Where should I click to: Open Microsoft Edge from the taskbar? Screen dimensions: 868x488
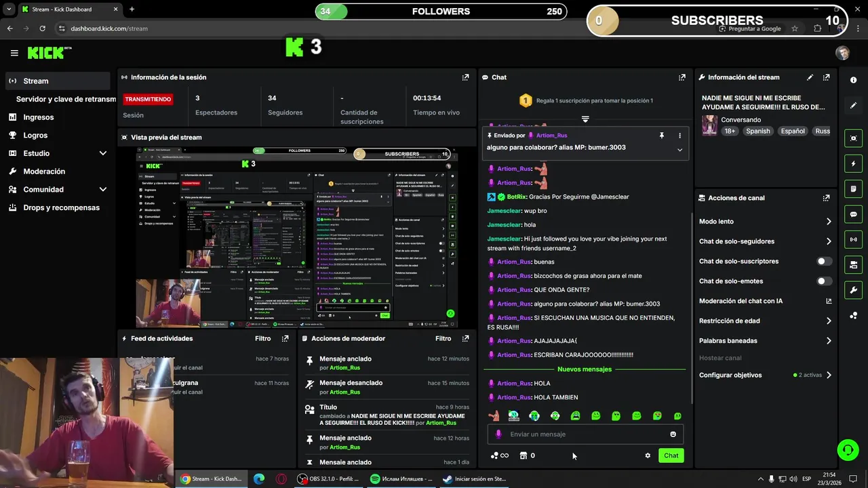pos(259,479)
